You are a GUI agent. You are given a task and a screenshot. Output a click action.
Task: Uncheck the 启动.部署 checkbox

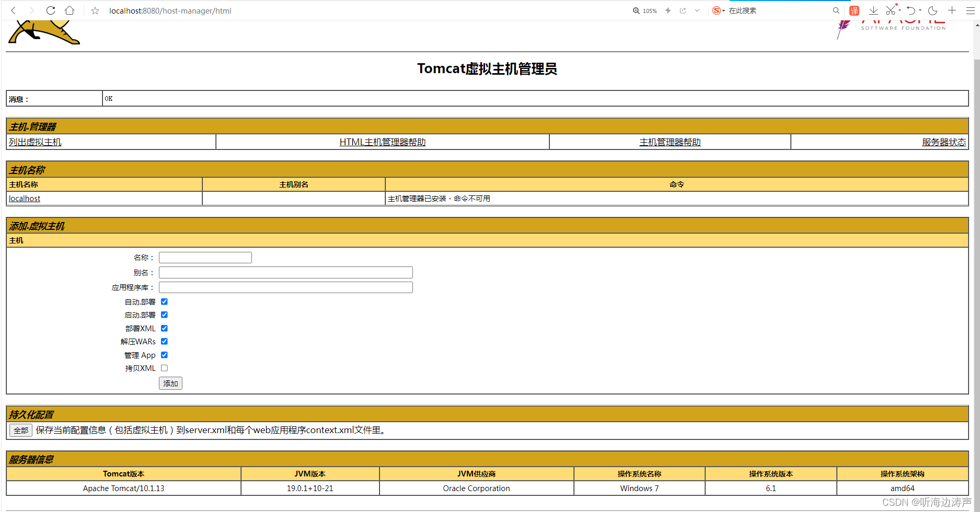click(x=164, y=315)
